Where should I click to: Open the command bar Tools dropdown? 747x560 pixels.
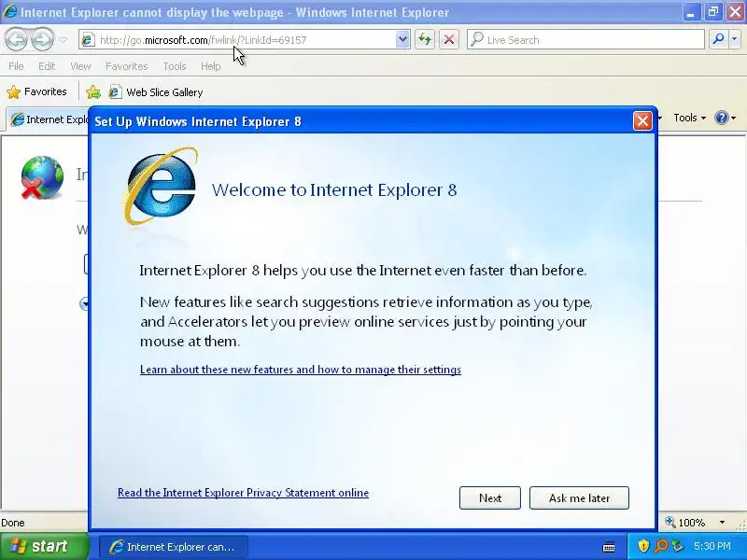click(689, 118)
